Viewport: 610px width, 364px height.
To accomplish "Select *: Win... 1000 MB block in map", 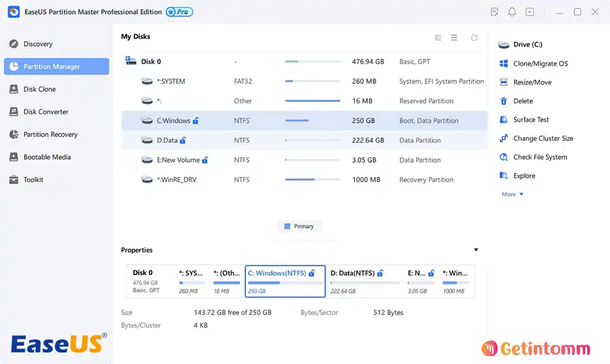I will [x=456, y=281].
